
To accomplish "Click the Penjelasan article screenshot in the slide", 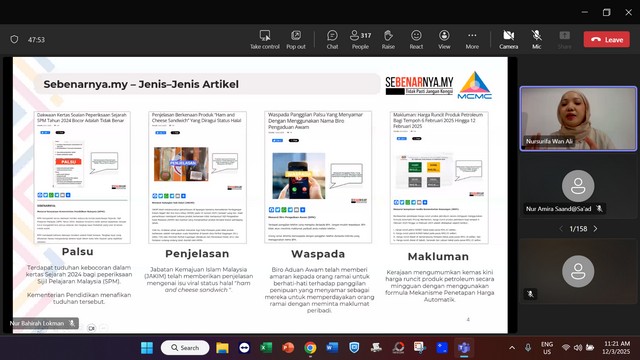I will (198, 177).
